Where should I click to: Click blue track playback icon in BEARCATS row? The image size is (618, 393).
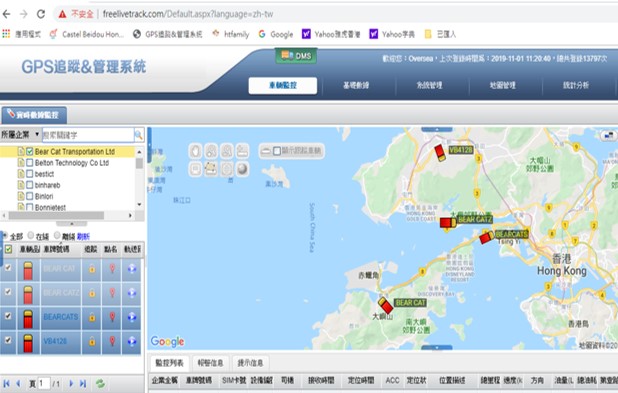132,317
